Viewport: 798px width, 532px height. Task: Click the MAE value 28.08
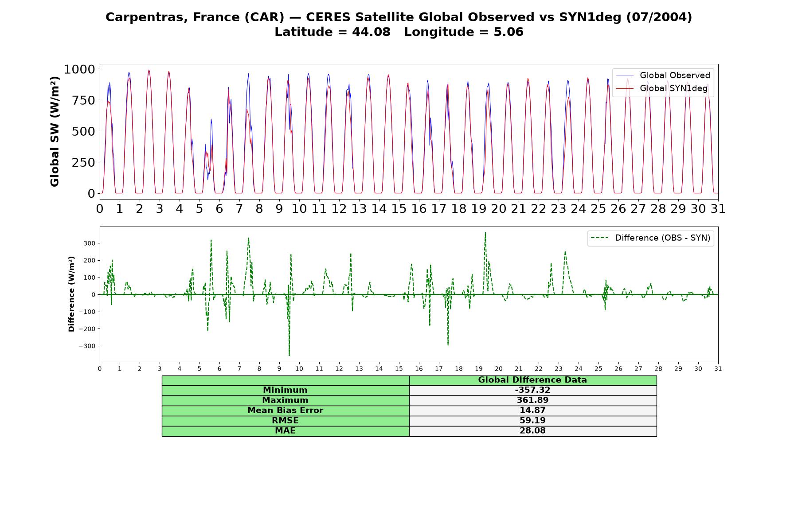click(x=532, y=431)
